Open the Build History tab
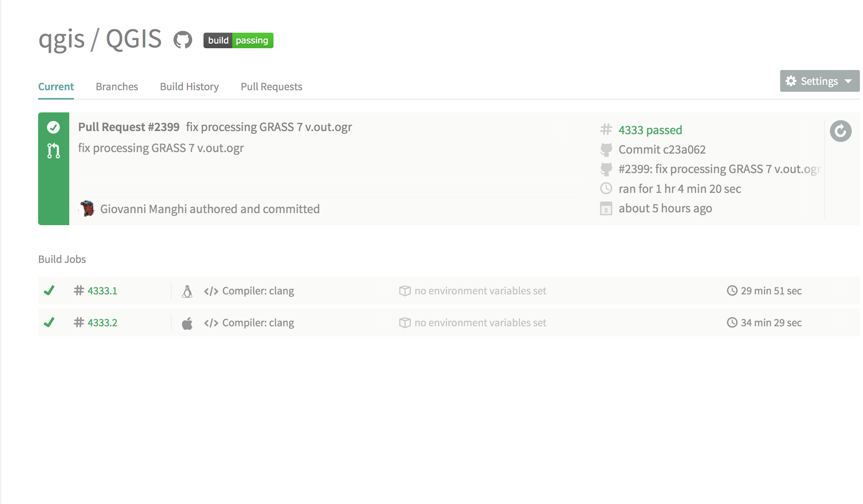The width and height of the screenshot is (863, 504). (189, 86)
